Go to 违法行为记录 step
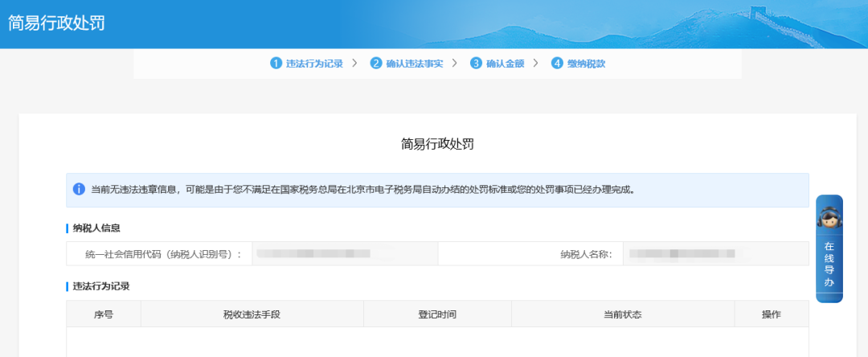The height and width of the screenshot is (357, 868). pos(314,63)
